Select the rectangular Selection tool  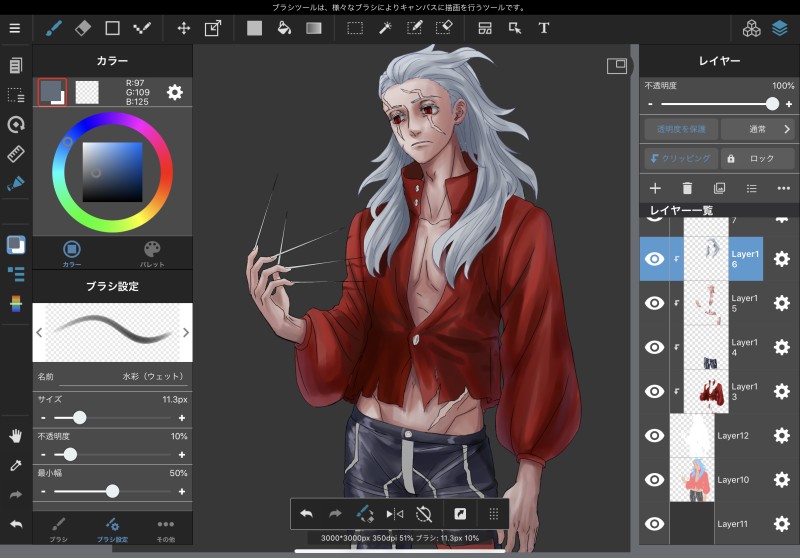click(x=355, y=28)
